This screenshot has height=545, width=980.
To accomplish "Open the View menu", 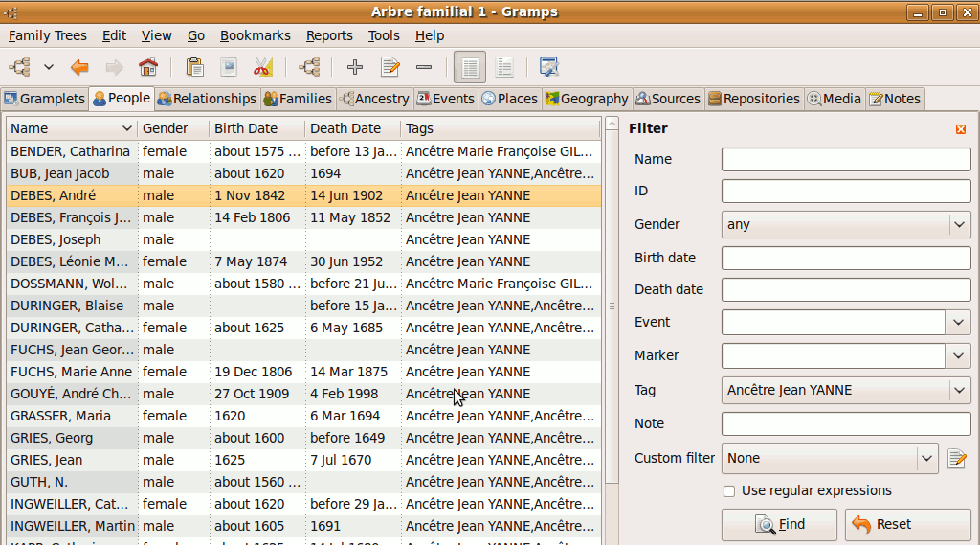I will (156, 35).
